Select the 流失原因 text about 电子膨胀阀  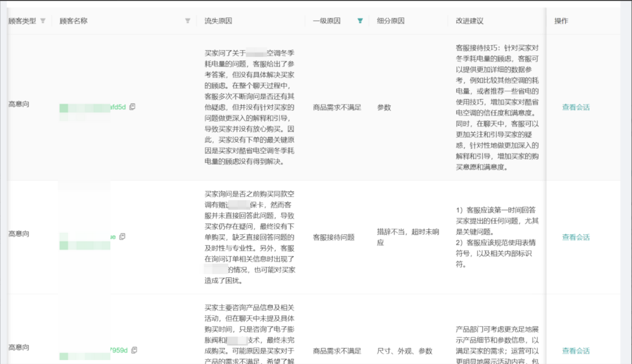coord(249,334)
